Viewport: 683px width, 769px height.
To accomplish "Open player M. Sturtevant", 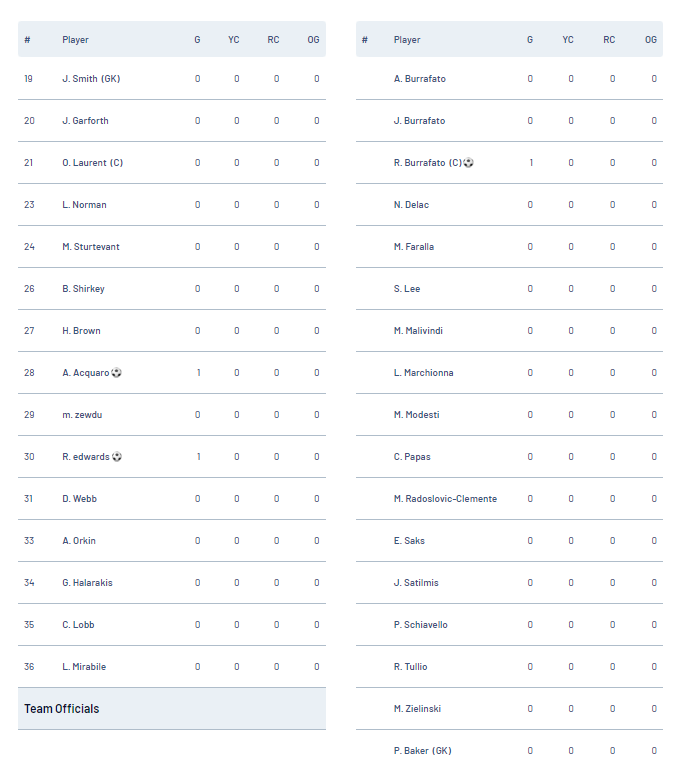I will (x=91, y=247).
